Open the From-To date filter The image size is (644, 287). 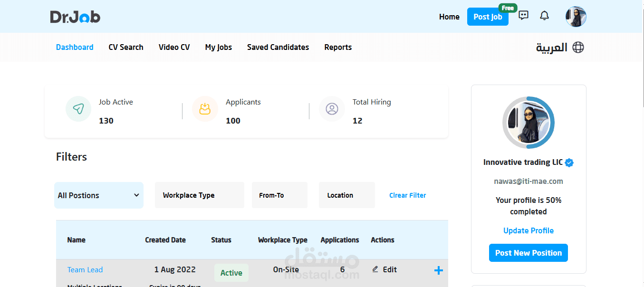pos(279,195)
